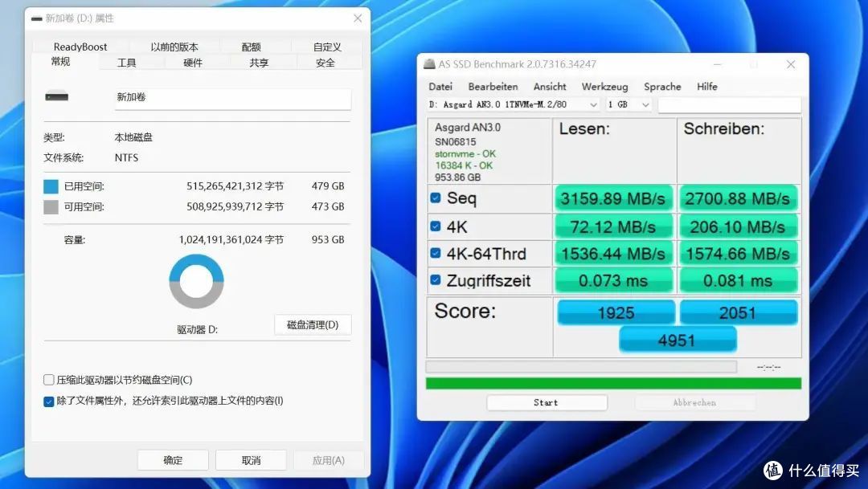
Task: Click the write access time 0.081 ms
Action: (x=738, y=281)
